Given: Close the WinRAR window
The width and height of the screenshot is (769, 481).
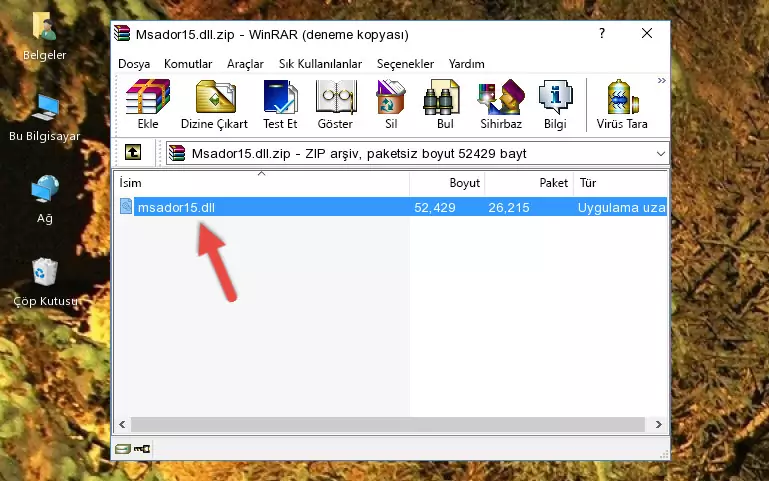Looking at the screenshot, I should (x=647, y=33).
